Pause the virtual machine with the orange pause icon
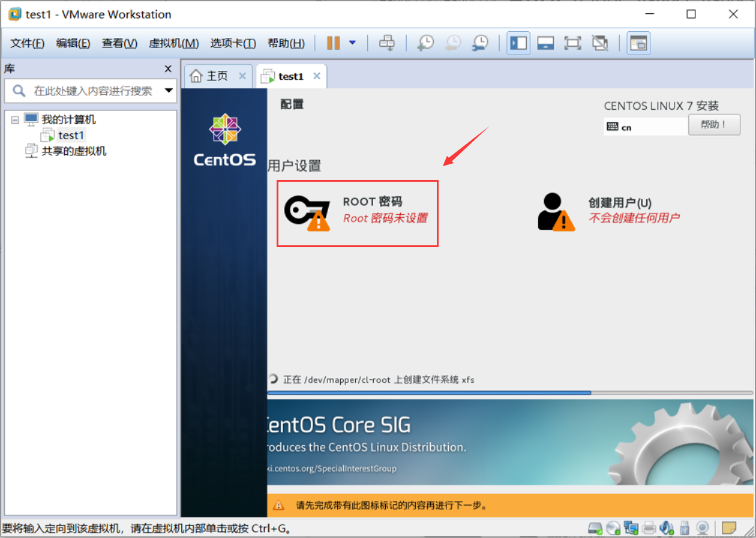This screenshot has width=756, height=538. [333, 43]
